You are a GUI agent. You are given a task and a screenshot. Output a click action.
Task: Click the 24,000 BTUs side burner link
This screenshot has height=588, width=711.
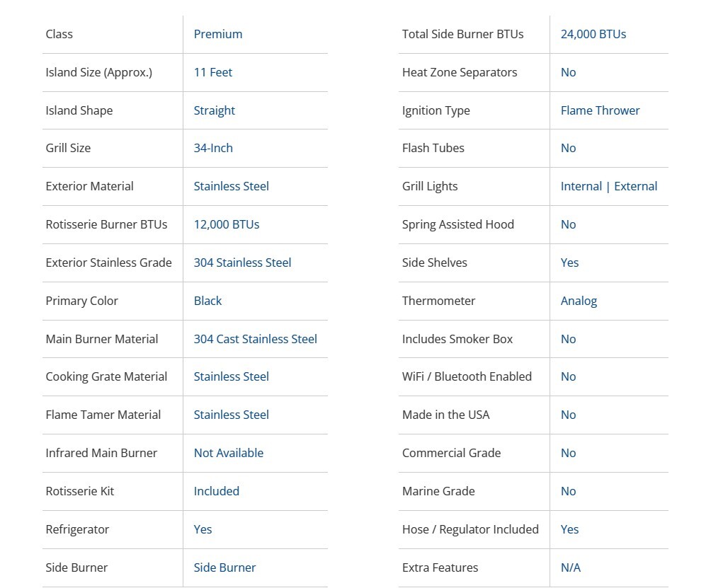593,34
